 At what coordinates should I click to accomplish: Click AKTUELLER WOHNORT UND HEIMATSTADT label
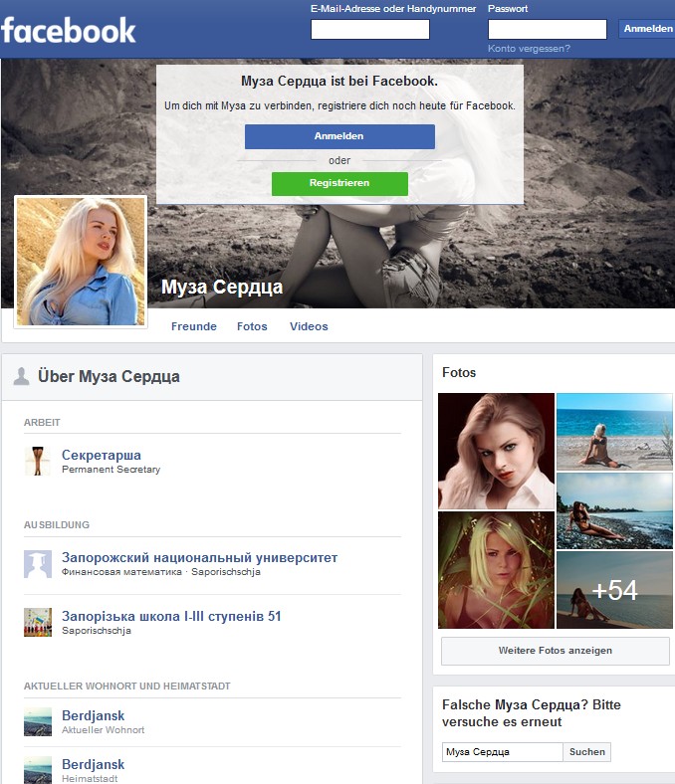[127, 686]
